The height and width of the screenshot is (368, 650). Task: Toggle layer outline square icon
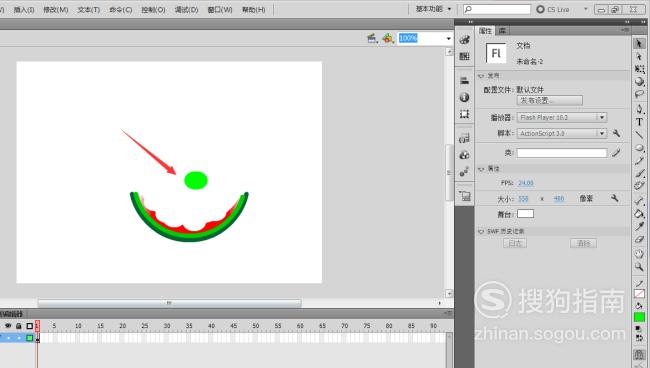point(29,326)
